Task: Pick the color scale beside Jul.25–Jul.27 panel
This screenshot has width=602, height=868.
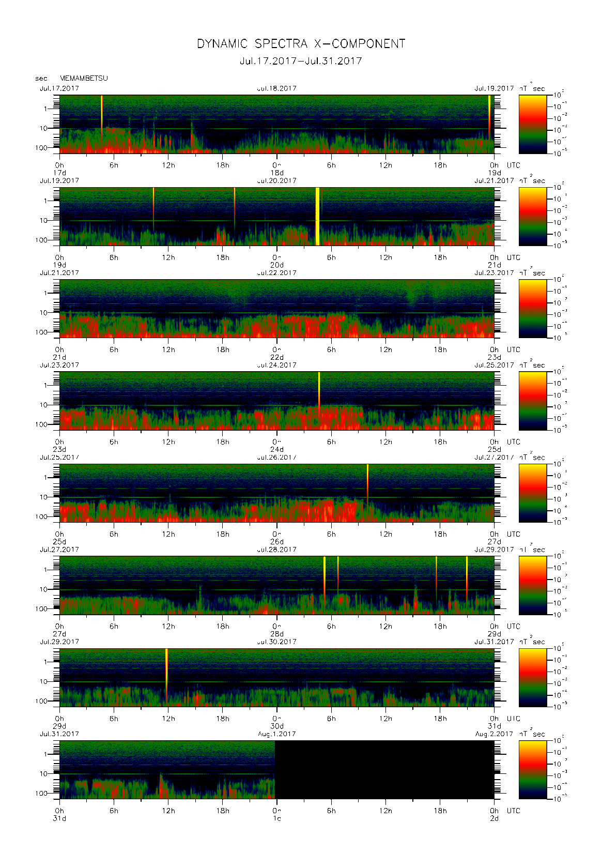Action: [x=533, y=493]
